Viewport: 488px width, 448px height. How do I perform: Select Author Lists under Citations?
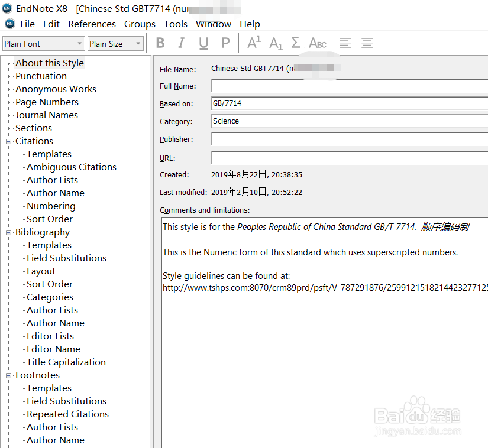[x=52, y=180]
